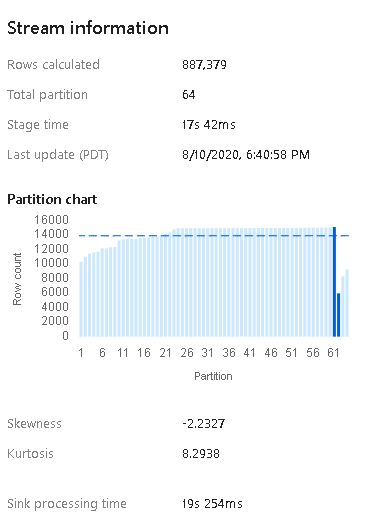Click the Sink processing time label
The width and height of the screenshot is (369, 517).
[67, 504]
